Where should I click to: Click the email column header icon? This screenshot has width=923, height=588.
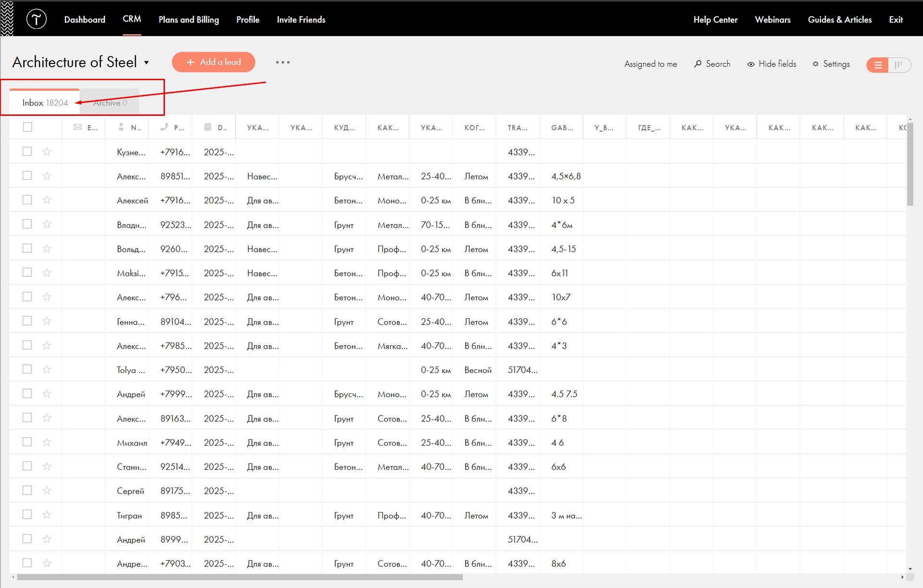click(x=77, y=127)
